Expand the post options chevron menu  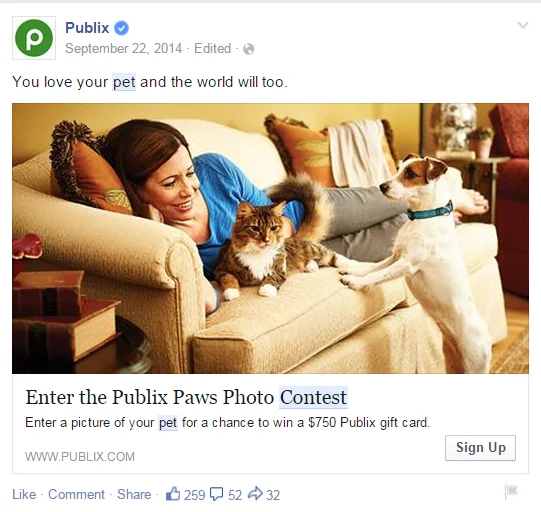pos(523,25)
